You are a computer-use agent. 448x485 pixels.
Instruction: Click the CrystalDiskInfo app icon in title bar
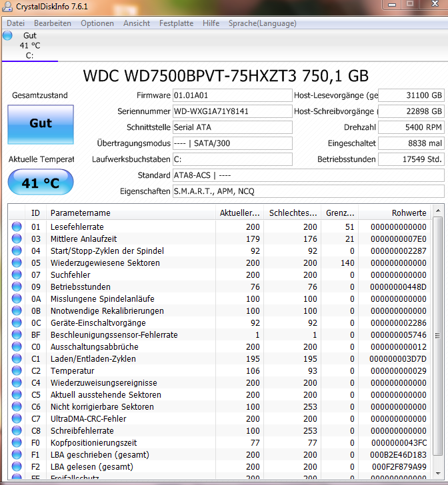coord(7,7)
